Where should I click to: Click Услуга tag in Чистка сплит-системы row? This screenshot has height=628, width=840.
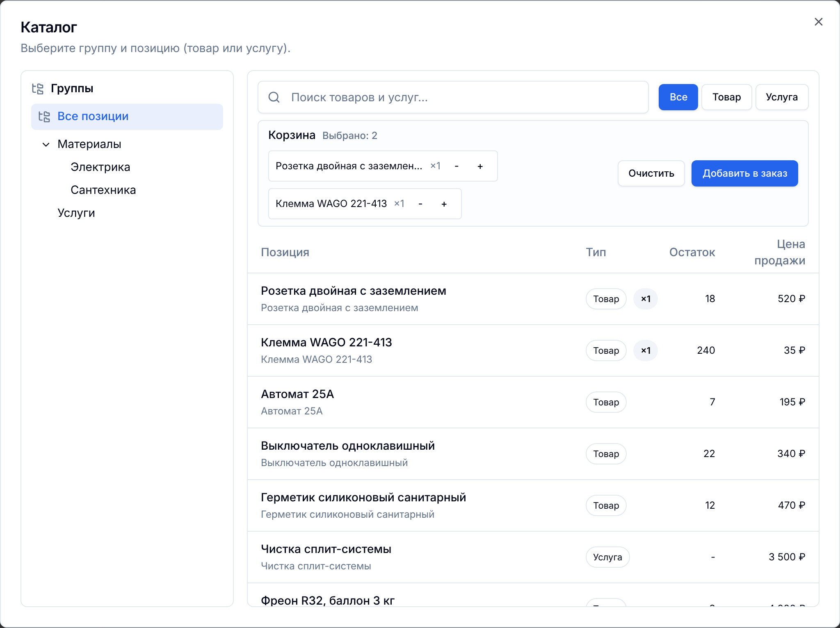[x=607, y=557]
